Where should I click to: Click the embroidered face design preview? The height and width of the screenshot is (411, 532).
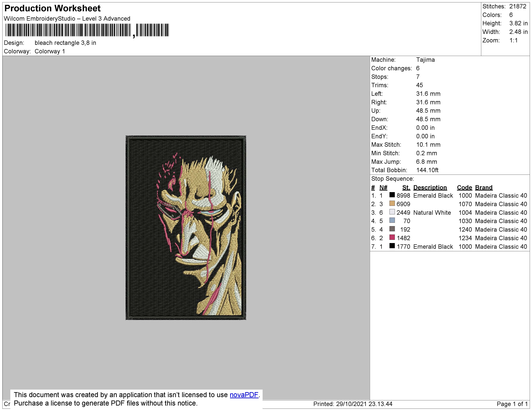coord(186,228)
